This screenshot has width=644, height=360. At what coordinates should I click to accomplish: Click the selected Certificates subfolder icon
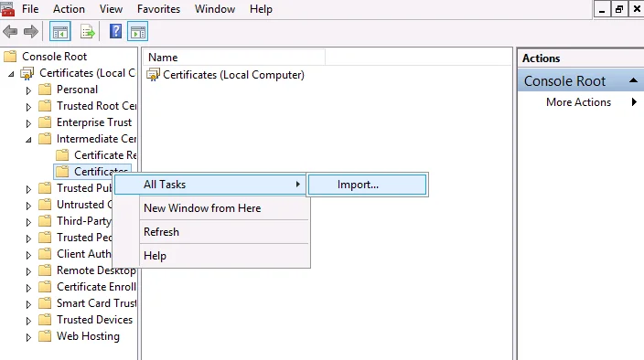coord(62,172)
